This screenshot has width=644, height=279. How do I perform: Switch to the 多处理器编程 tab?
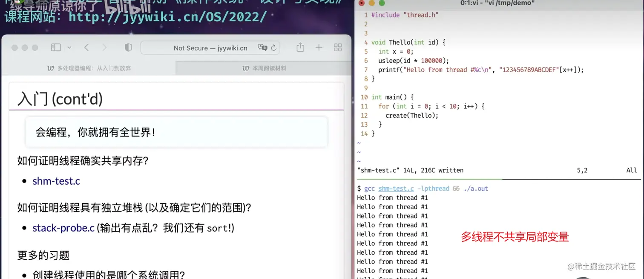pyautogui.click(x=89, y=68)
